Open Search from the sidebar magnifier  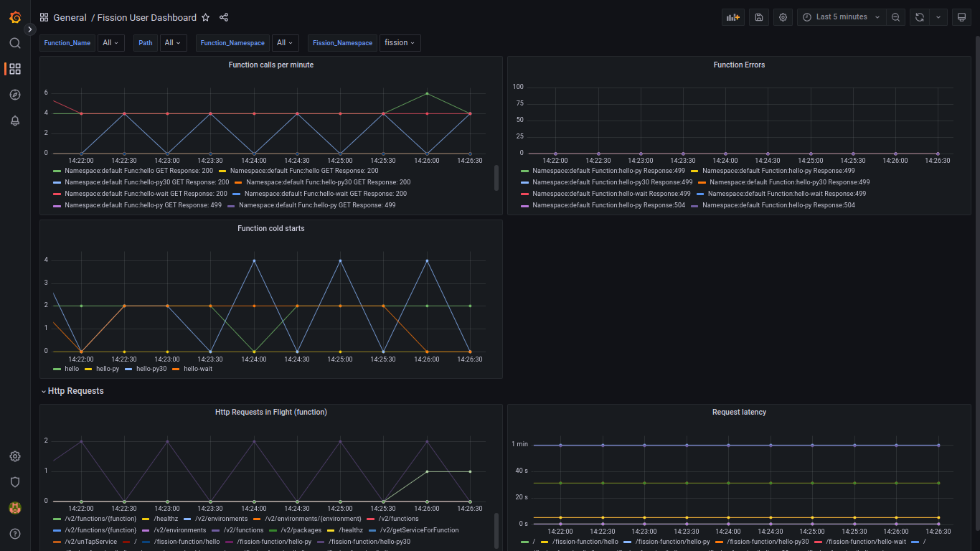click(14, 42)
